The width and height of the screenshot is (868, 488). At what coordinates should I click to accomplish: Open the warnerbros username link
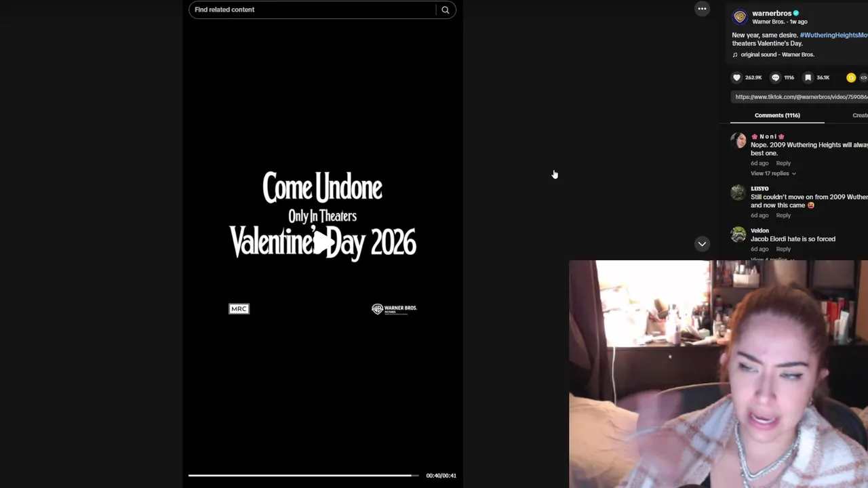772,13
